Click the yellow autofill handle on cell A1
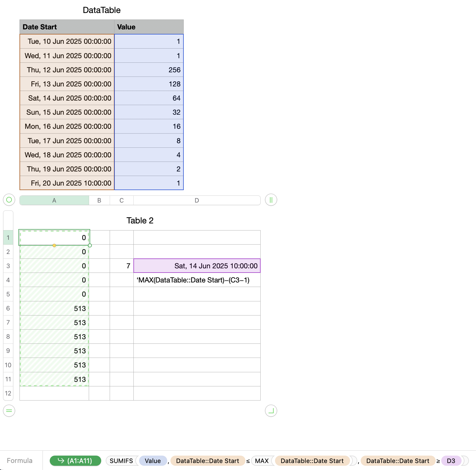Image resolution: width=476 pixels, height=470 pixels. click(x=54, y=245)
